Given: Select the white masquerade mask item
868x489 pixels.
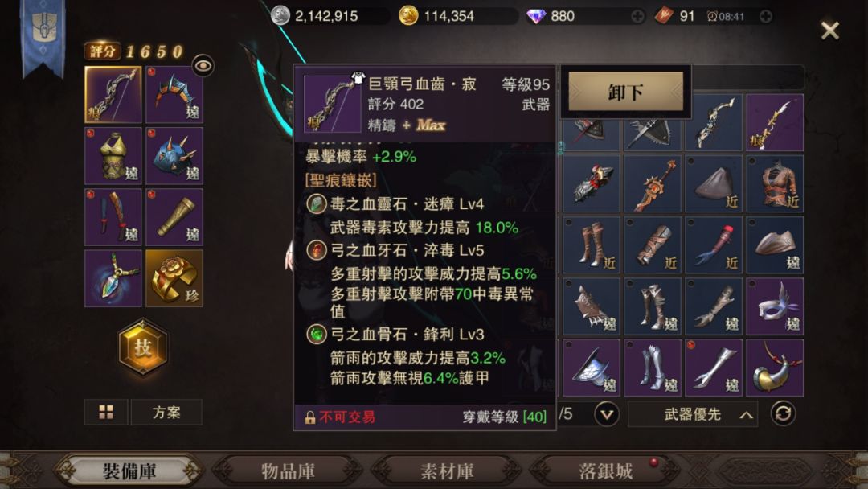Looking at the screenshot, I should click(775, 306).
